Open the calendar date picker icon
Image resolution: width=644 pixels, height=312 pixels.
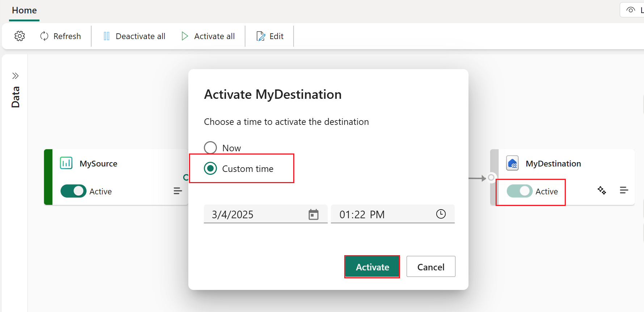pos(313,214)
